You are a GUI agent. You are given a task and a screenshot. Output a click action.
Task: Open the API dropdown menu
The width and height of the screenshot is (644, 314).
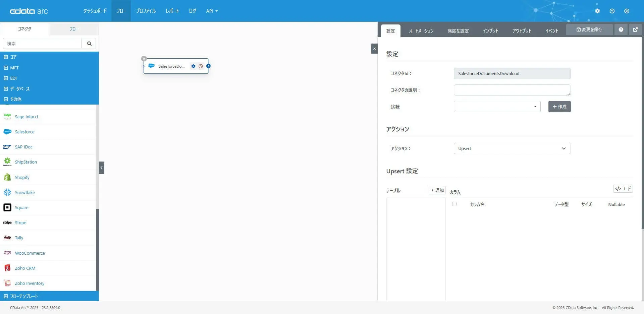coord(212,11)
